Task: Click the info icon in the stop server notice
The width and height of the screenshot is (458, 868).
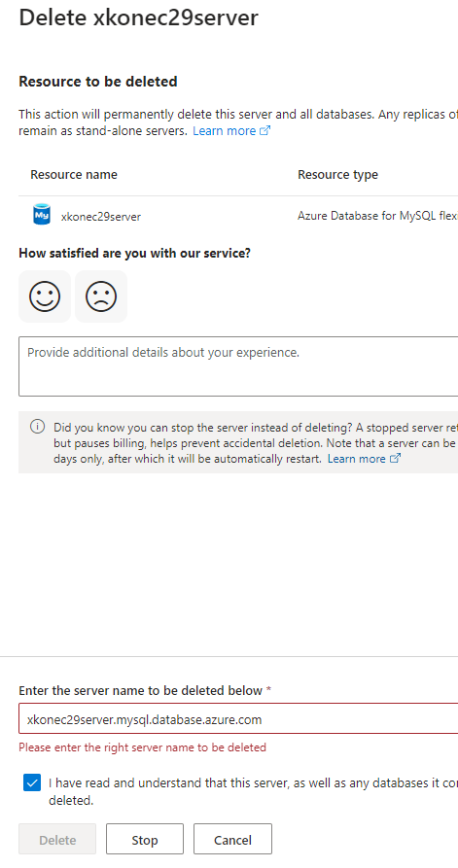Action: click(37, 427)
